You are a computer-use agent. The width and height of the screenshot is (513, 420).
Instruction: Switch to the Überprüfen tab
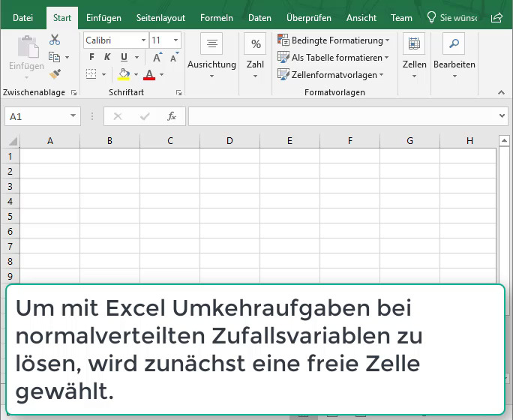point(309,18)
